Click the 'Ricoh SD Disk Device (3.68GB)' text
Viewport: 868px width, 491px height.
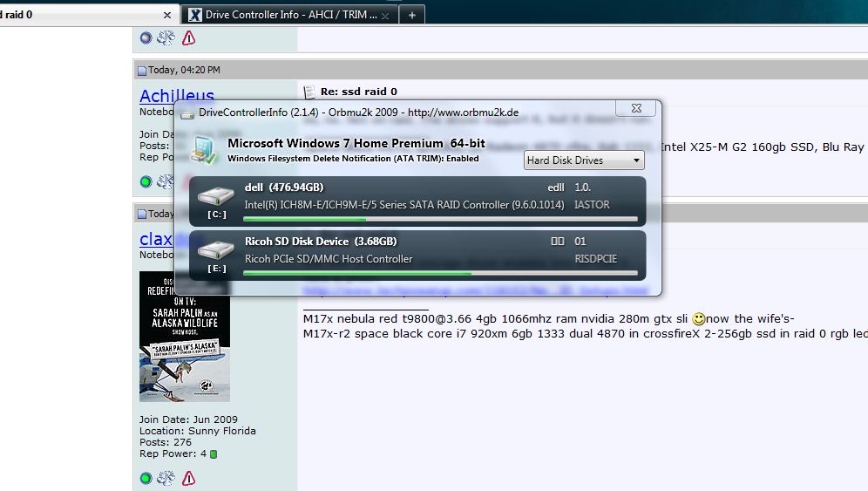pos(321,242)
